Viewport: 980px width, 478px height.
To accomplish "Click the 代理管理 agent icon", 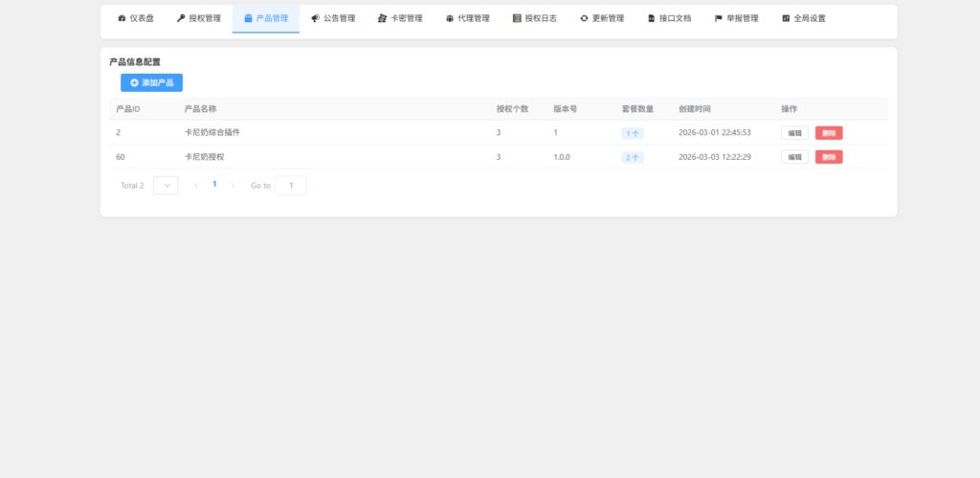I will click(x=450, y=18).
